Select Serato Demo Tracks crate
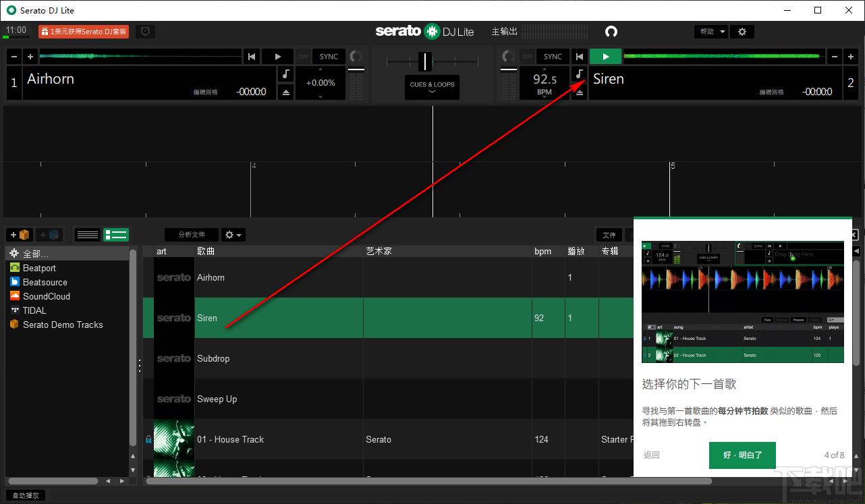The width and height of the screenshot is (865, 504). pos(63,325)
